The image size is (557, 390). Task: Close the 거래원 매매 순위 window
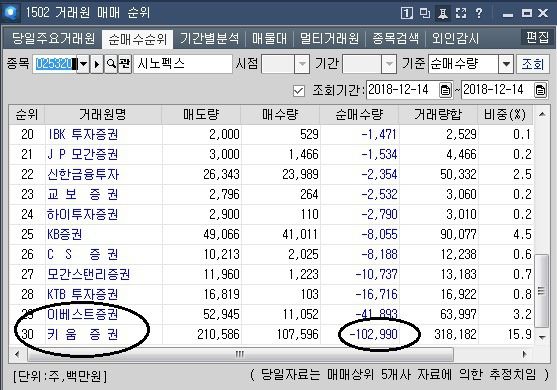[543, 13]
